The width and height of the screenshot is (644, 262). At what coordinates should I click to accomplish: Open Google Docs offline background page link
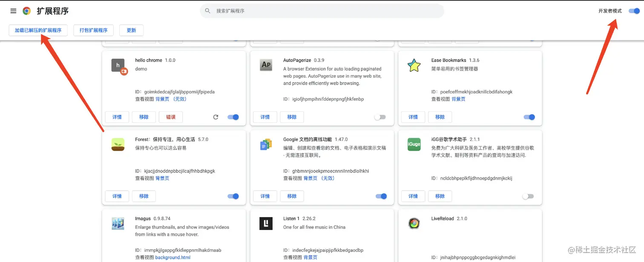click(x=319, y=178)
